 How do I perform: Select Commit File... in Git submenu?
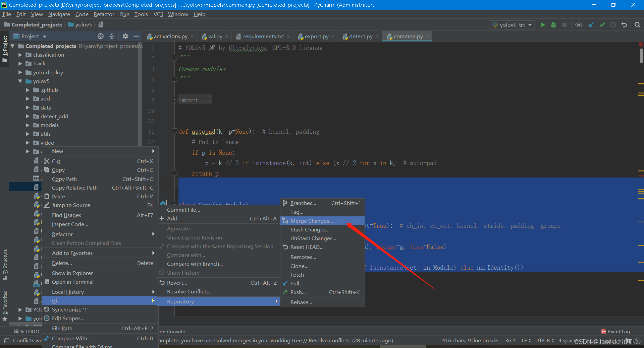click(219, 210)
